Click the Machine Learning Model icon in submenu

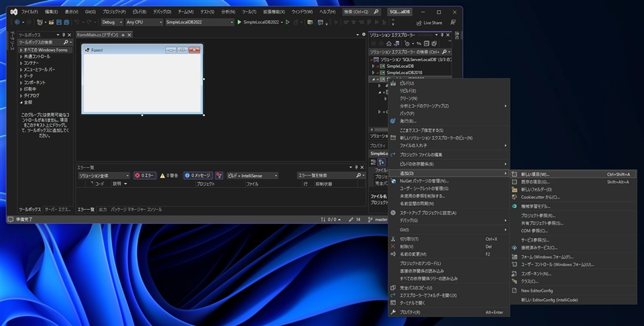(515, 206)
